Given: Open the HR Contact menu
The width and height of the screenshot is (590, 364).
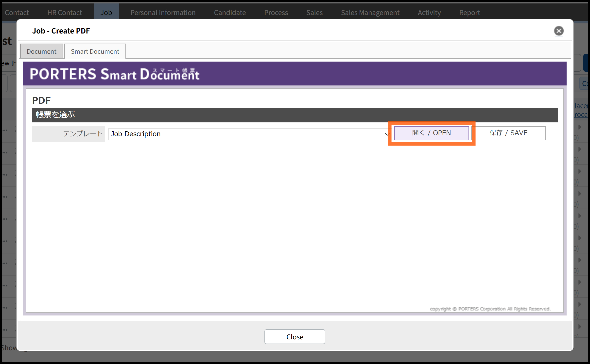Looking at the screenshot, I should [65, 12].
